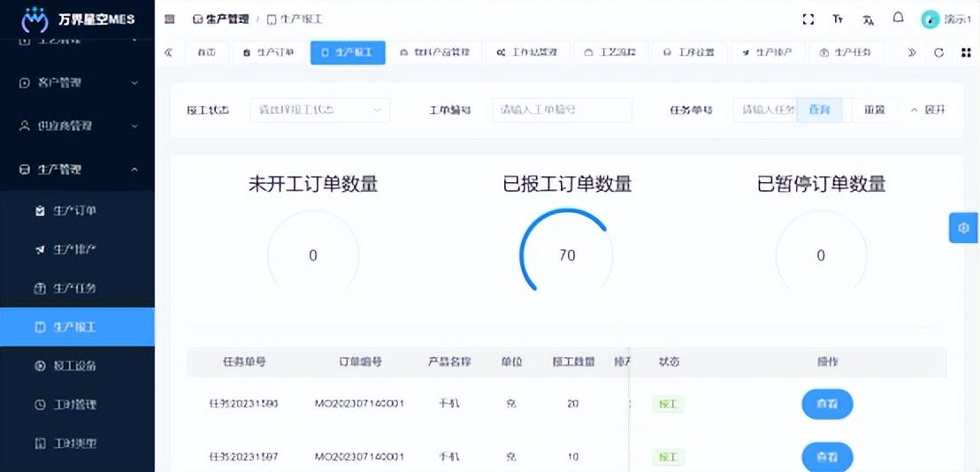Click 生产报工 in the breadcrumb

(x=295, y=19)
